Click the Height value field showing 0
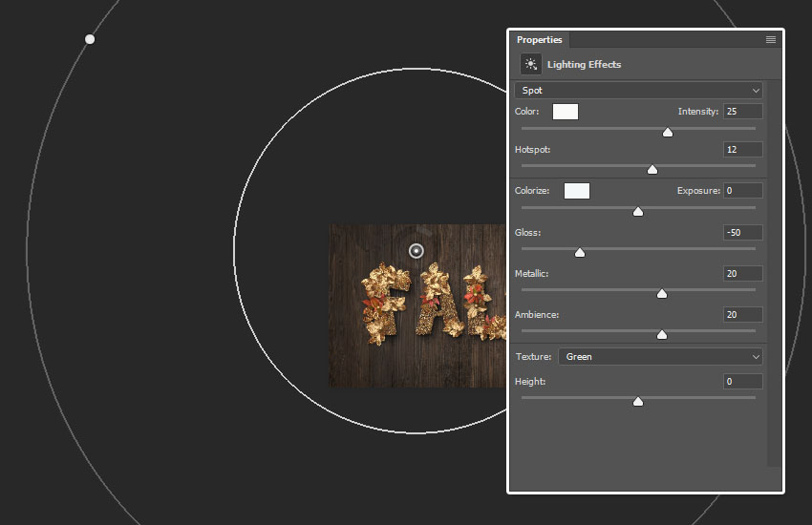The height and width of the screenshot is (525, 812). click(x=742, y=382)
